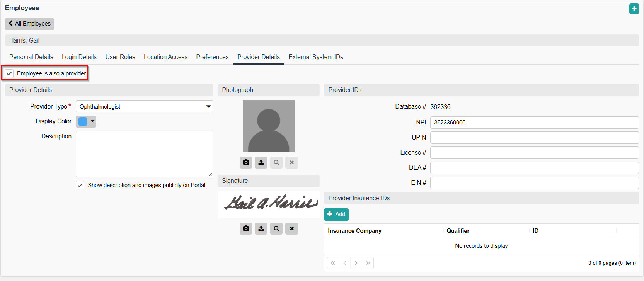
Task: Click the blue Display Color swatch
Action: tap(83, 121)
